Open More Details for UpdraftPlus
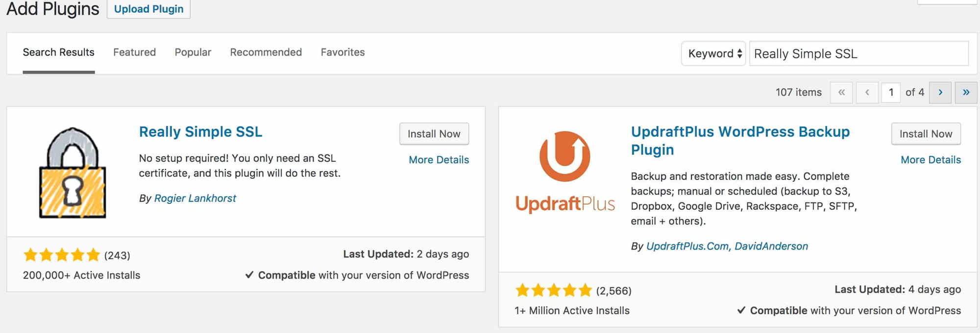This screenshot has width=980, height=333. pyautogui.click(x=930, y=159)
